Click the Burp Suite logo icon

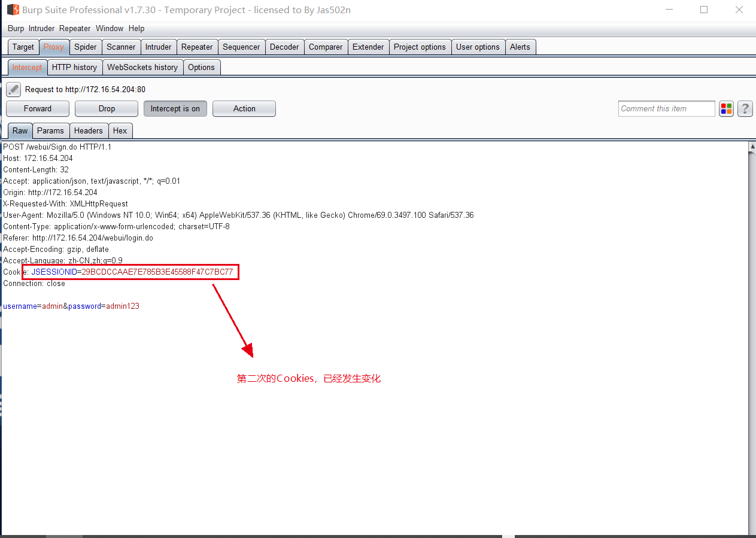[13, 10]
